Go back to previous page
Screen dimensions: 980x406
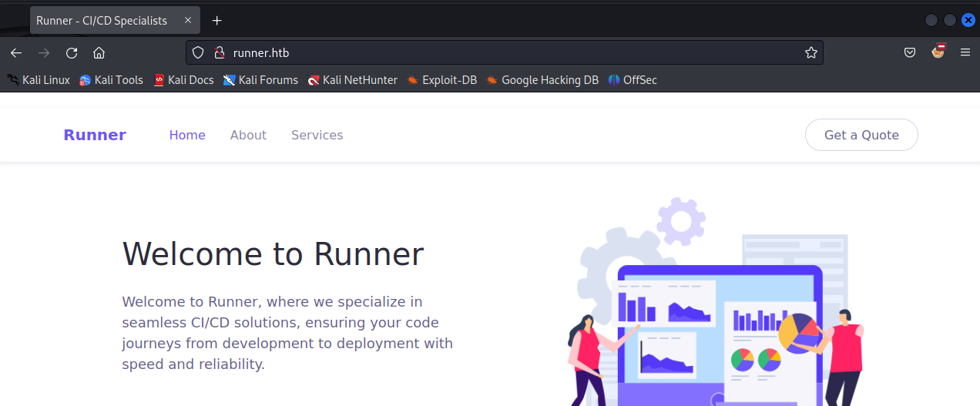pyautogui.click(x=16, y=52)
